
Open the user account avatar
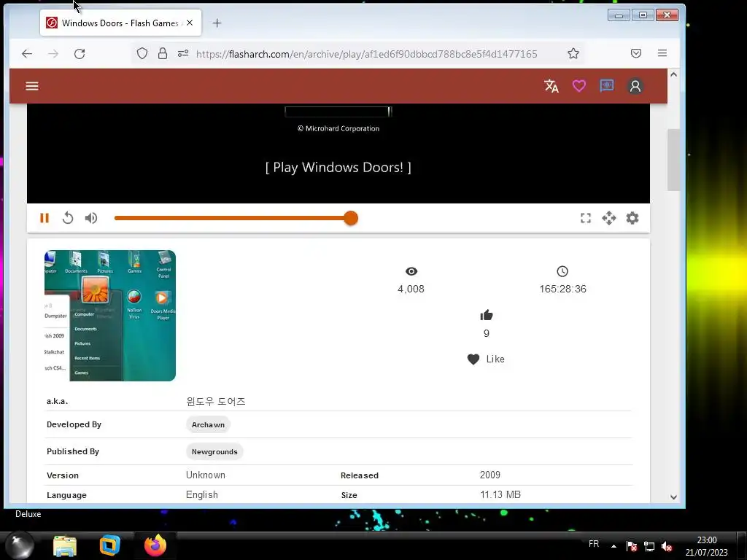[x=635, y=86]
